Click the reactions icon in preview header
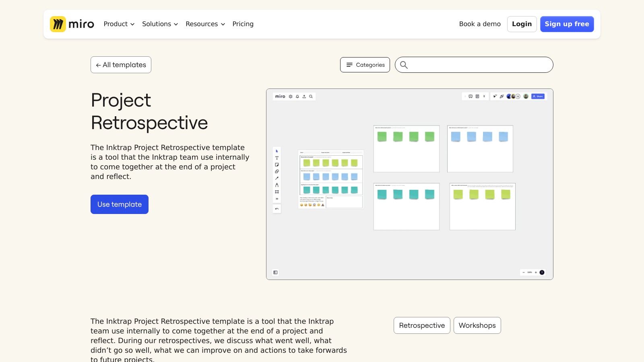The height and width of the screenshot is (362, 644). click(502, 97)
